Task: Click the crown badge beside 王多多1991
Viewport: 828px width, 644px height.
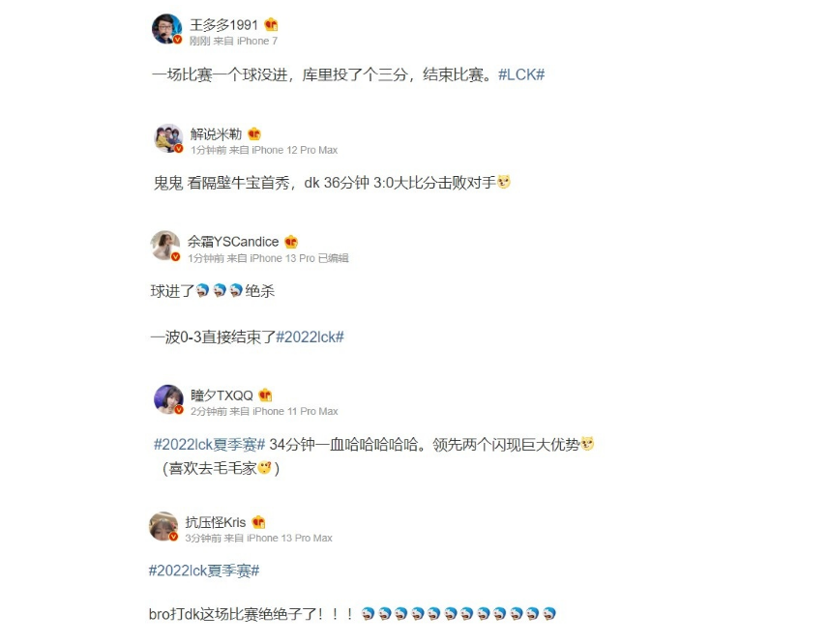Action: (x=271, y=24)
